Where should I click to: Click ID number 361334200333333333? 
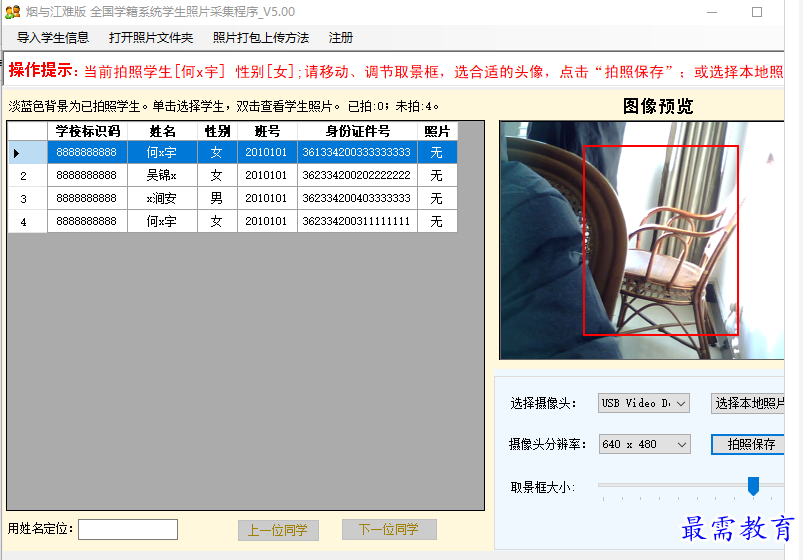click(x=357, y=152)
